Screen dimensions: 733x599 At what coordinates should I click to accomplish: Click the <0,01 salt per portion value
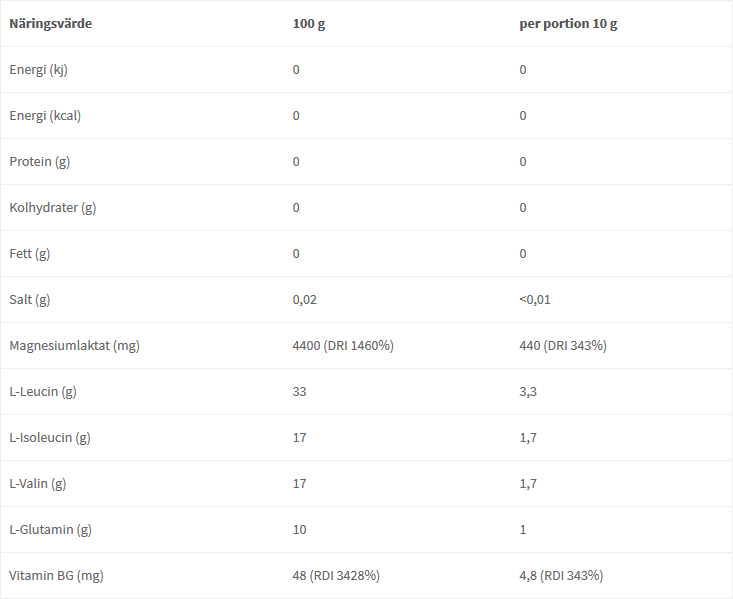pos(535,299)
